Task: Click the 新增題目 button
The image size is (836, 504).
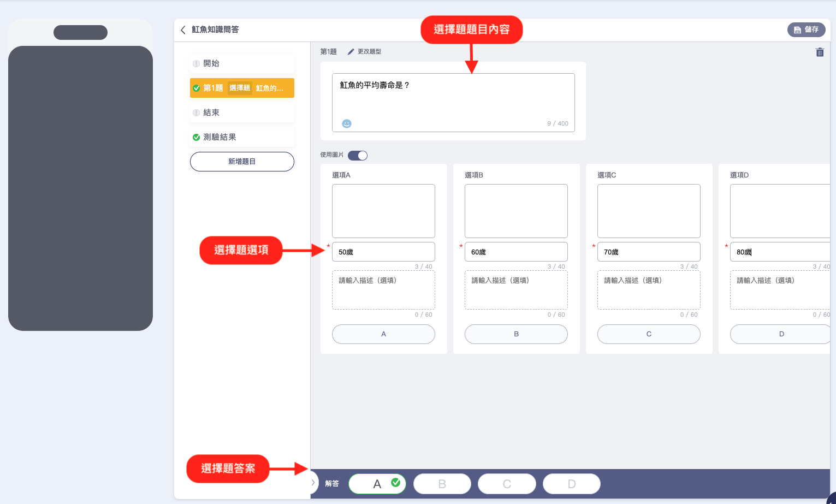Action: click(242, 162)
